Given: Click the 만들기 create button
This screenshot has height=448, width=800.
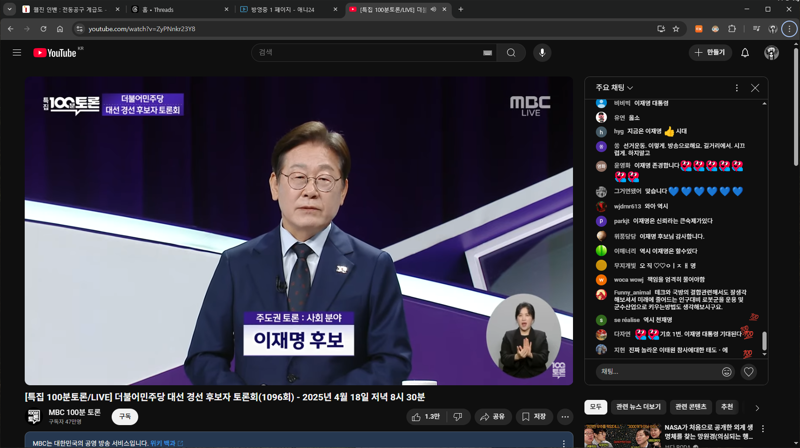Looking at the screenshot, I should pyautogui.click(x=710, y=53).
